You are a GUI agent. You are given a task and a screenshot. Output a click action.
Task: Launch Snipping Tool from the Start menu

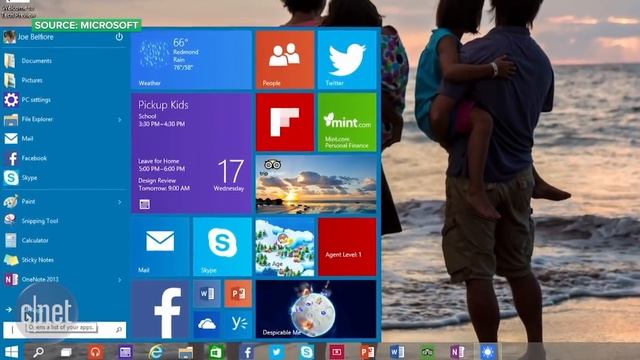click(64, 221)
